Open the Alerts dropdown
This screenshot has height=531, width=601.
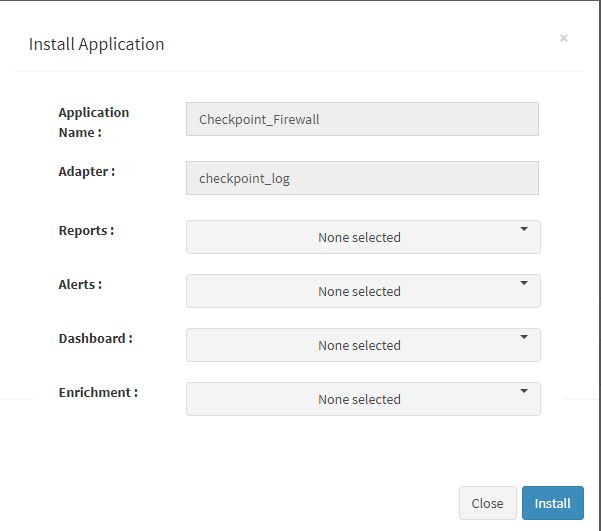363,291
